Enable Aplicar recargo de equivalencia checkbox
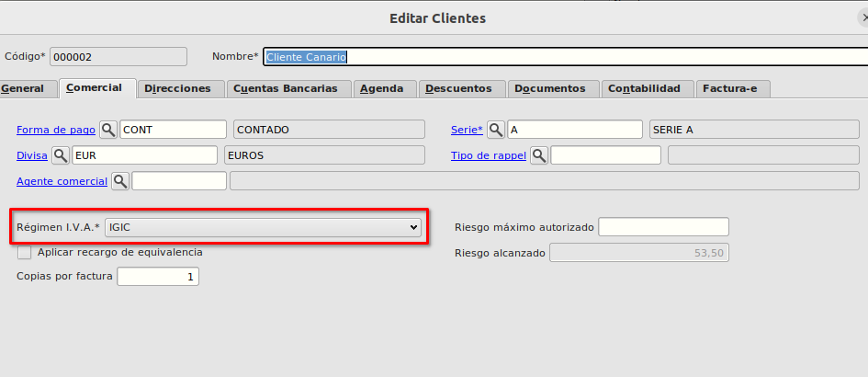This screenshot has height=377, width=868. pyautogui.click(x=25, y=252)
